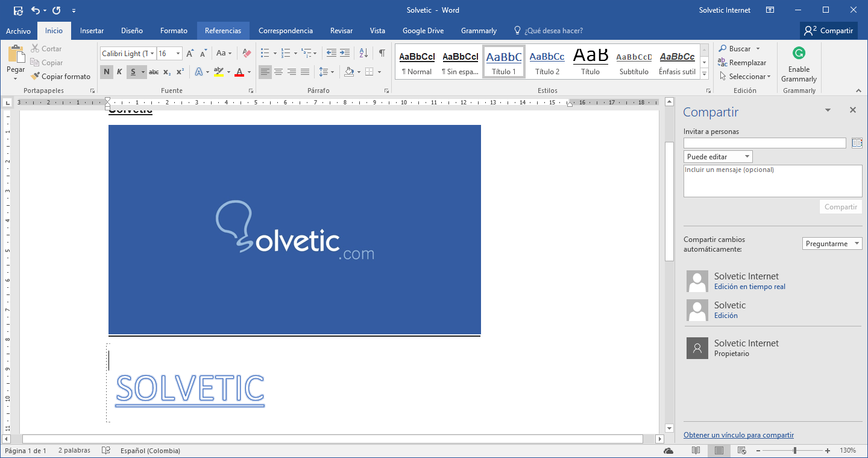868x458 pixels.
Task: Click the cloud upload status icon
Action: [x=668, y=451]
